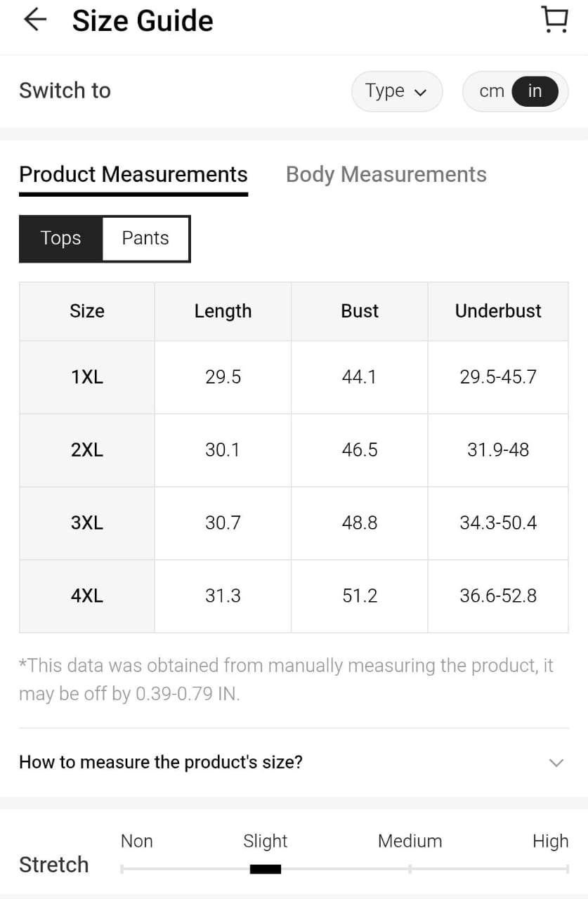Tap the back arrow icon
588x899 pixels.
click(34, 20)
